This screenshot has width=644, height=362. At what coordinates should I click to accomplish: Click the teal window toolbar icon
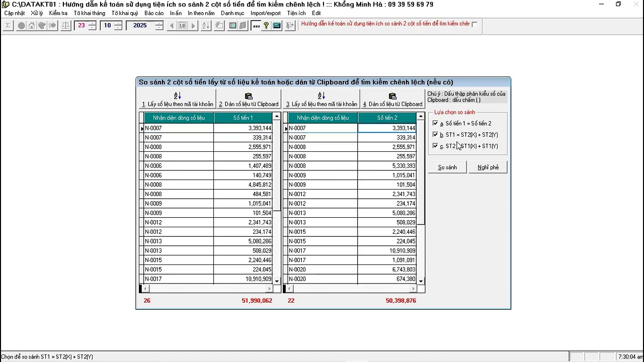pyautogui.click(x=232, y=26)
